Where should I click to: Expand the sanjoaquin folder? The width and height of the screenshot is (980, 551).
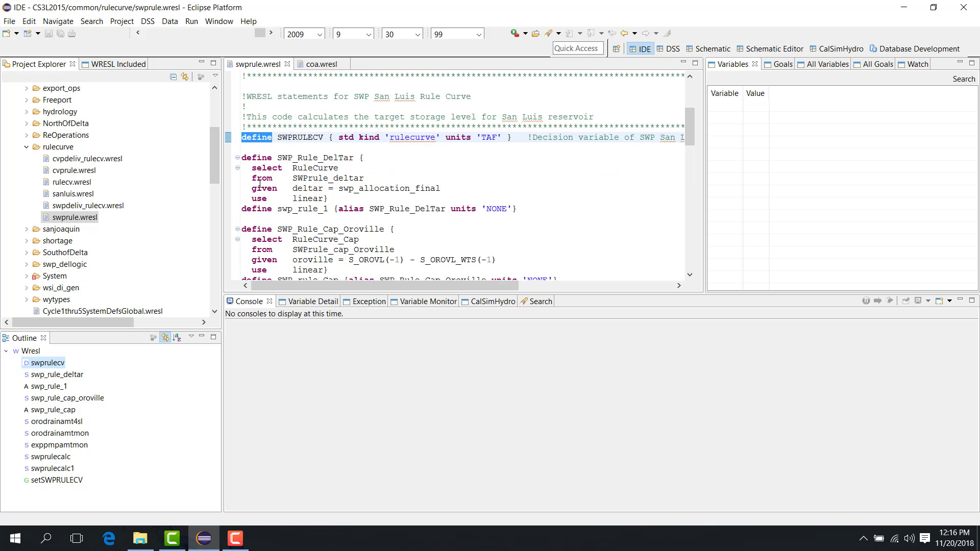[27, 229]
